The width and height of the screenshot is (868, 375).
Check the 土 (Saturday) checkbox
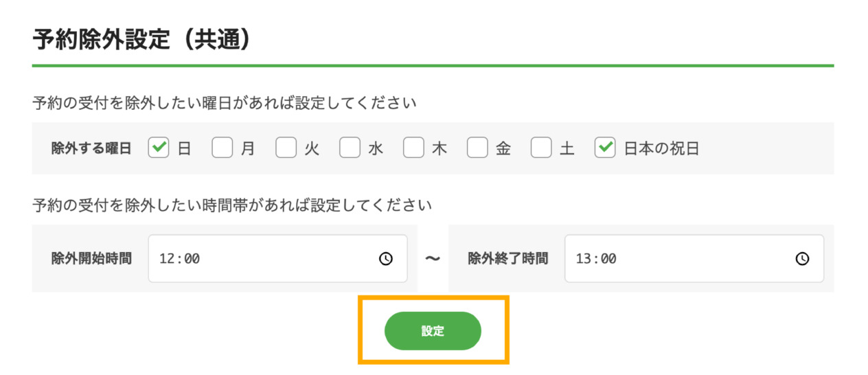pos(541,148)
